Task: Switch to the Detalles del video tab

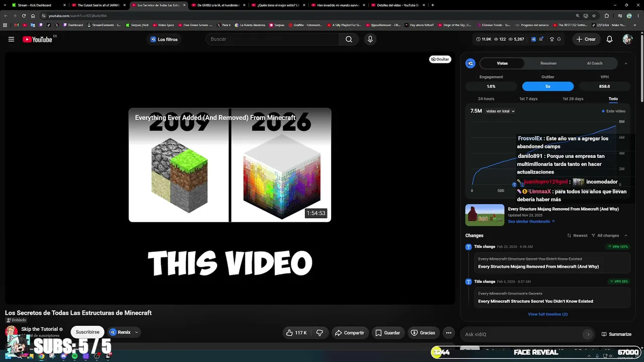Action: [x=398, y=5]
